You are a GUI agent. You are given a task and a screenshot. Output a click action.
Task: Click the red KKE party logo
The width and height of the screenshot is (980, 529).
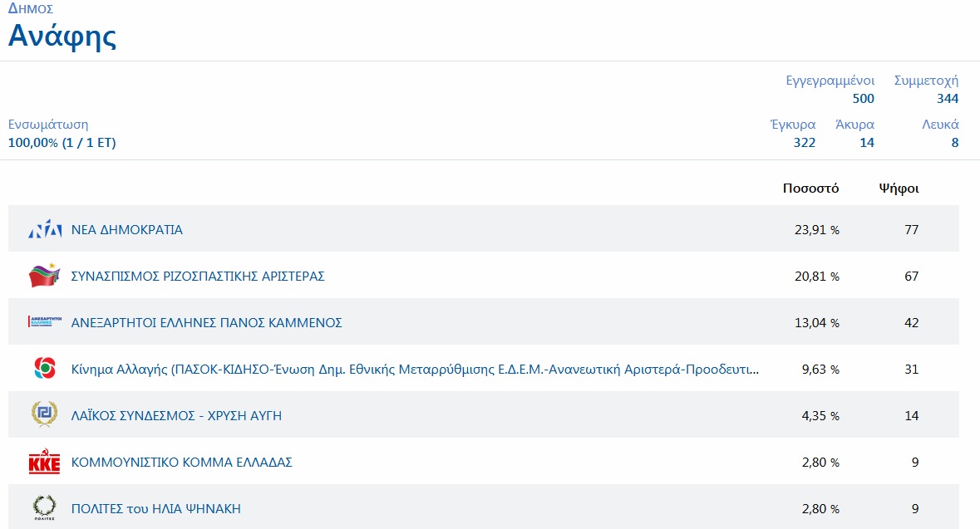pyautogui.click(x=45, y=462)
